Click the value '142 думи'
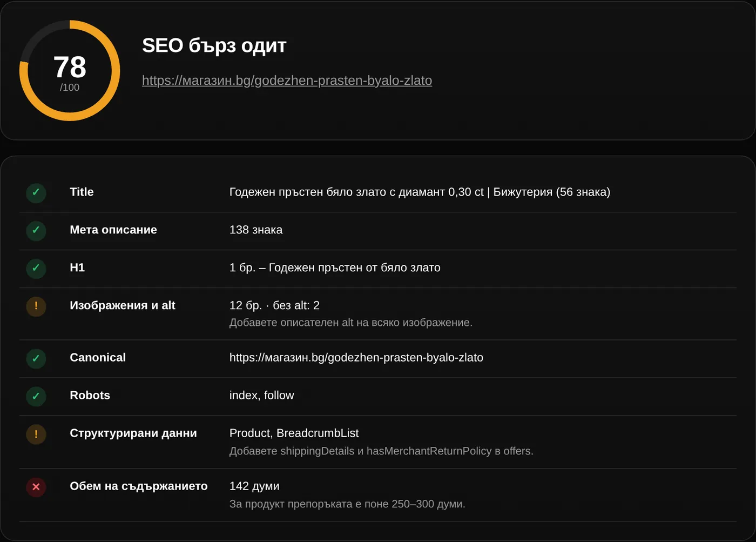 tap(254, 486)
